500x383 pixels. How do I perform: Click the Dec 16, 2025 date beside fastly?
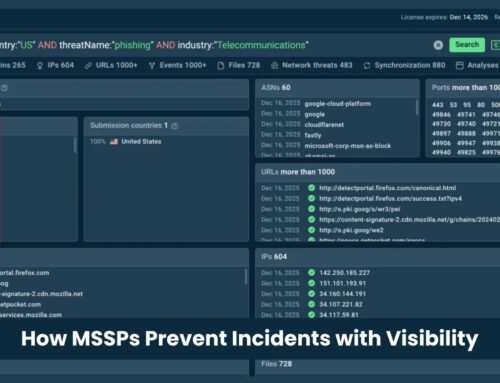281,135
